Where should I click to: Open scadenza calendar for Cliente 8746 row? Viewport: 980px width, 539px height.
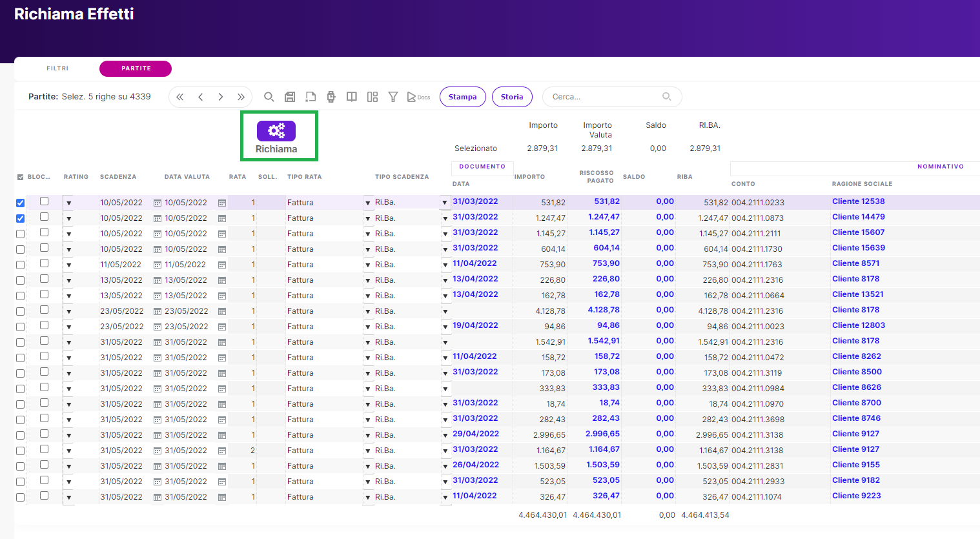158,420
